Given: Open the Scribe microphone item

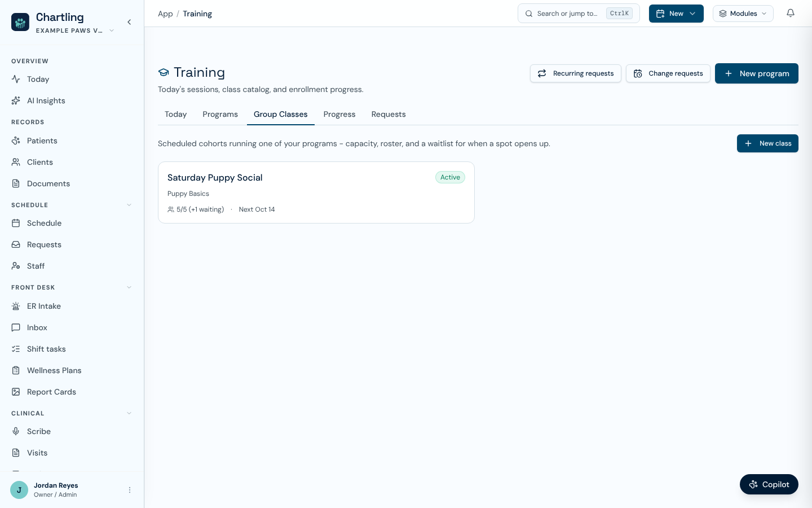Looking at the screenshot, I should [72, 431].
